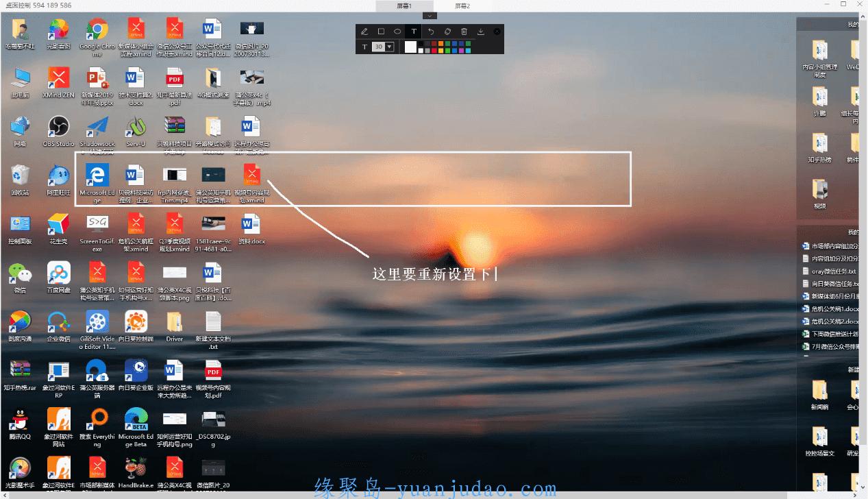Click the 回收站 recycle bin icon
This screenshot has height=499, width=868.
coord(20,180)
